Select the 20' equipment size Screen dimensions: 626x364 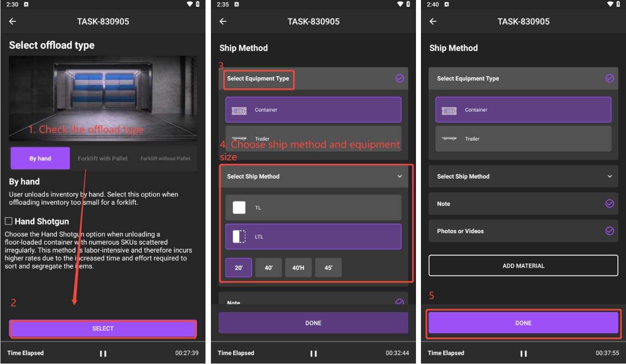tap(239, 268)
